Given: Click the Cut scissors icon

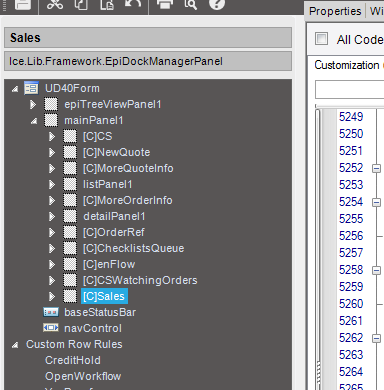Looking at the screenshot, I should [55, 4].
